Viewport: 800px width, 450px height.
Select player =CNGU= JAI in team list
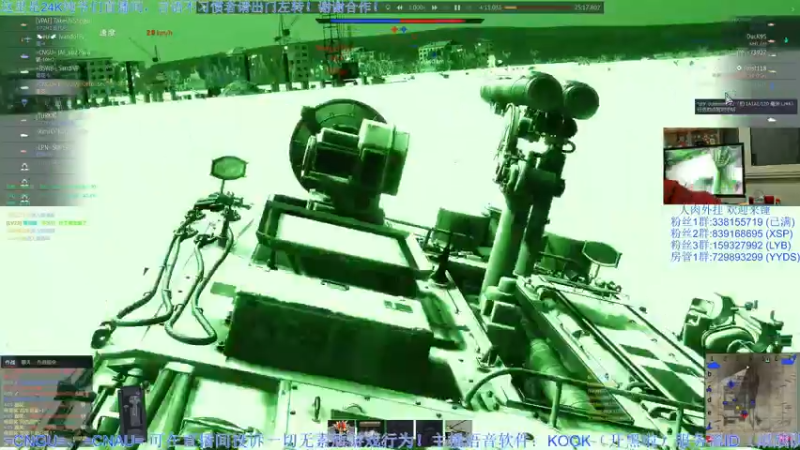[63, 53]
